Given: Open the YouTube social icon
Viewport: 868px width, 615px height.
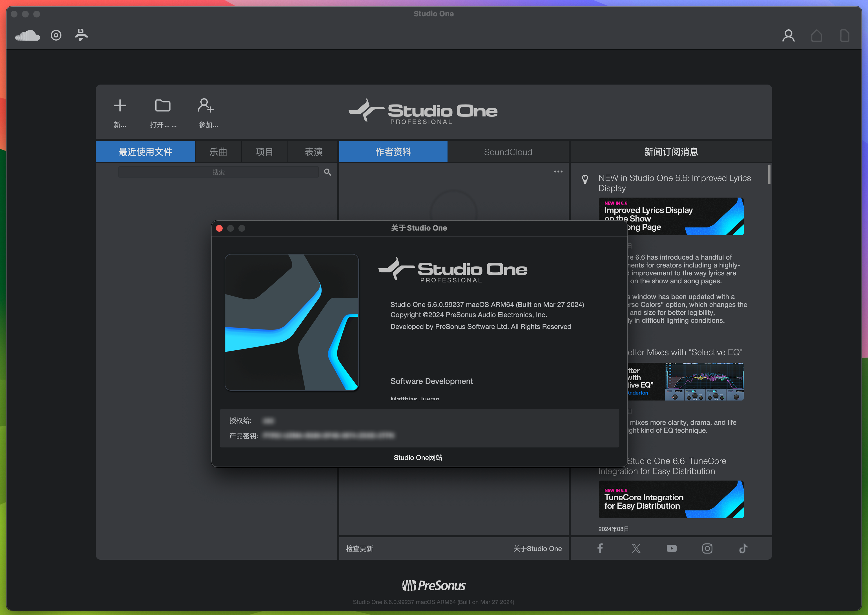Looking at the screenshot, I should click(672, 548).
